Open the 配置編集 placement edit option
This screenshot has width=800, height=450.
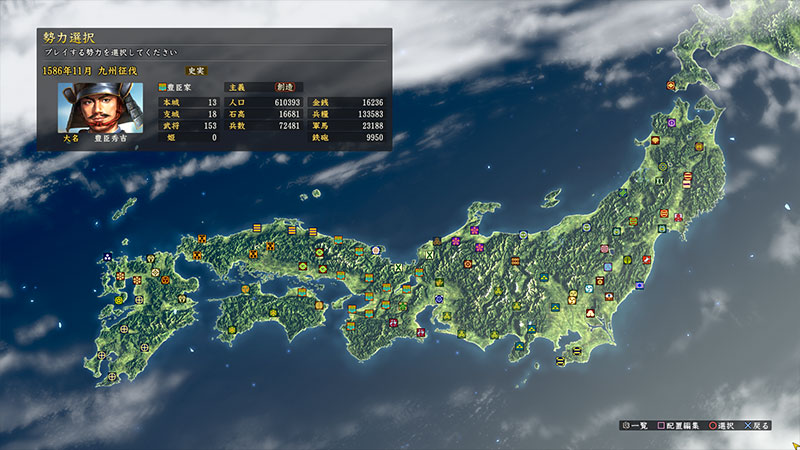pyautogui.click(x=682, y=426)
